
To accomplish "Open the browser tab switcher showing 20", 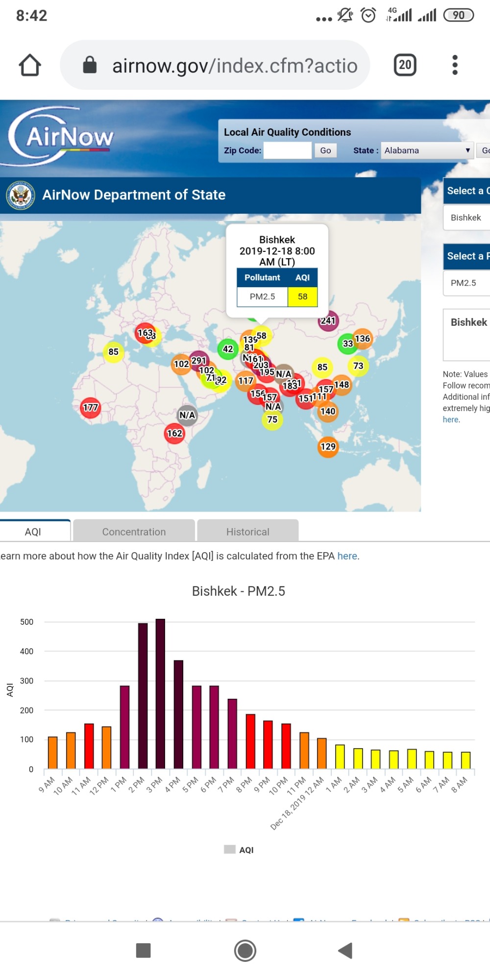I will point(405,65).
